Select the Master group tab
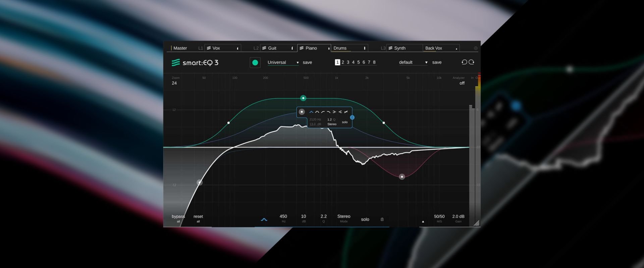The image size is (644, 268). (x=179, y=48)
